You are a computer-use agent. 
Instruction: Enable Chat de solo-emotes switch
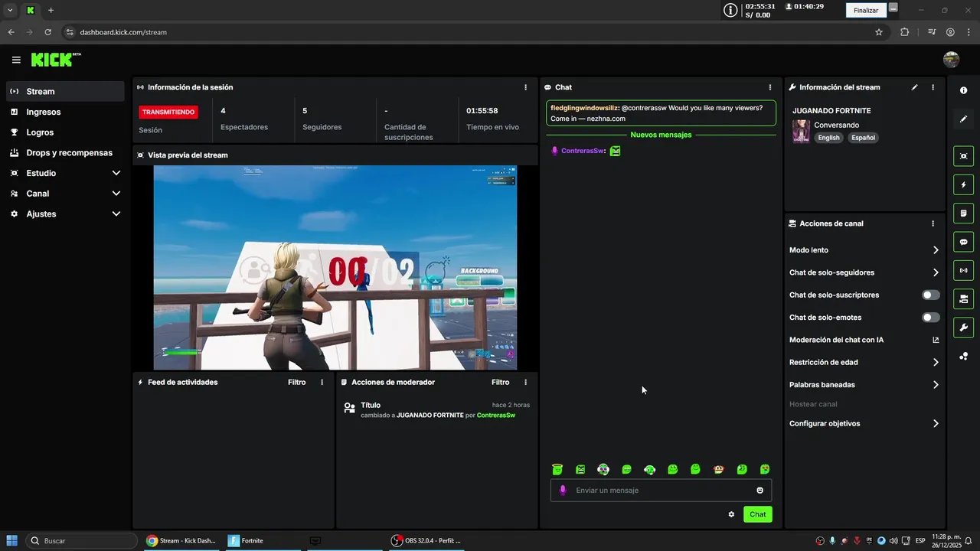tap(931, 318)
